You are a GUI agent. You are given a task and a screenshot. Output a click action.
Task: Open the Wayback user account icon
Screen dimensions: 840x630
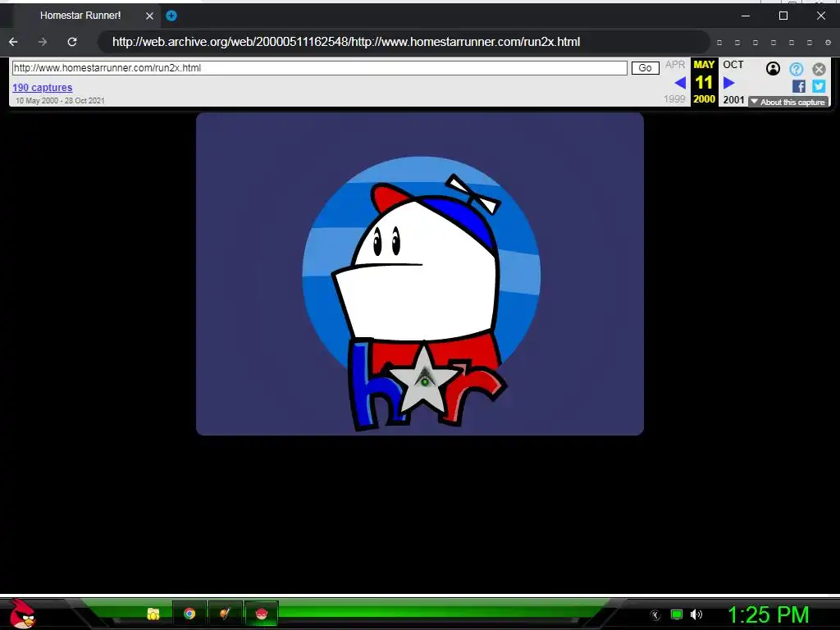point(773,69)
